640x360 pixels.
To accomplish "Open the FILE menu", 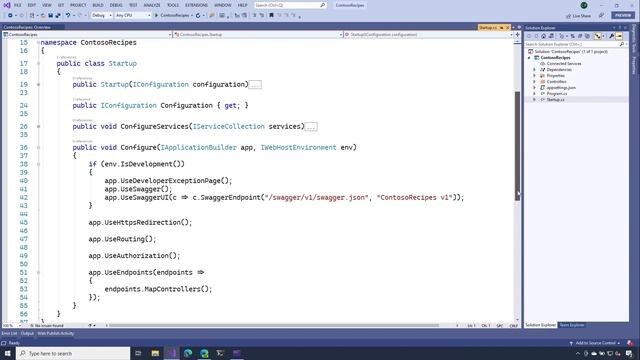I will pos(17,5).
